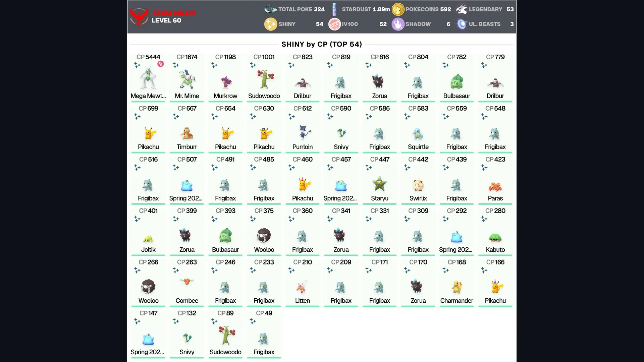Select the Timburr CP 667 sprite
The width and height of the screenshot is (644, 362).
point(187,133)
